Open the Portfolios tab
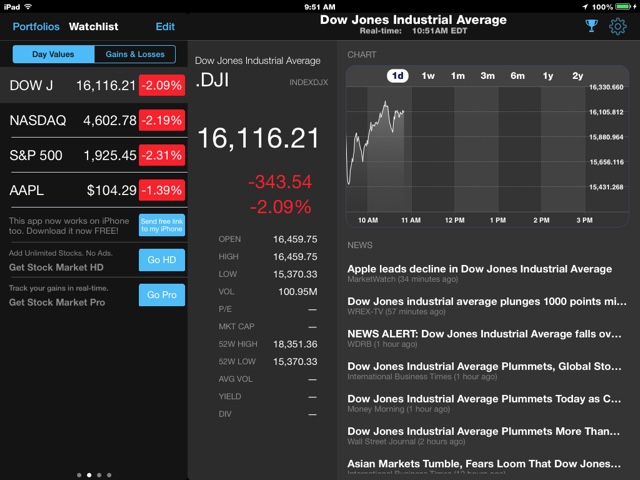This screenshot has height=480, width=640. (x=36, y=27)
